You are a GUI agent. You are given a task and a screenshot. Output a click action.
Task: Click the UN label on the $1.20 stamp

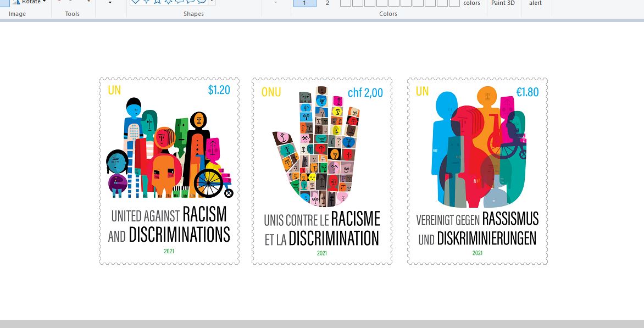click(x=114, y=90)
